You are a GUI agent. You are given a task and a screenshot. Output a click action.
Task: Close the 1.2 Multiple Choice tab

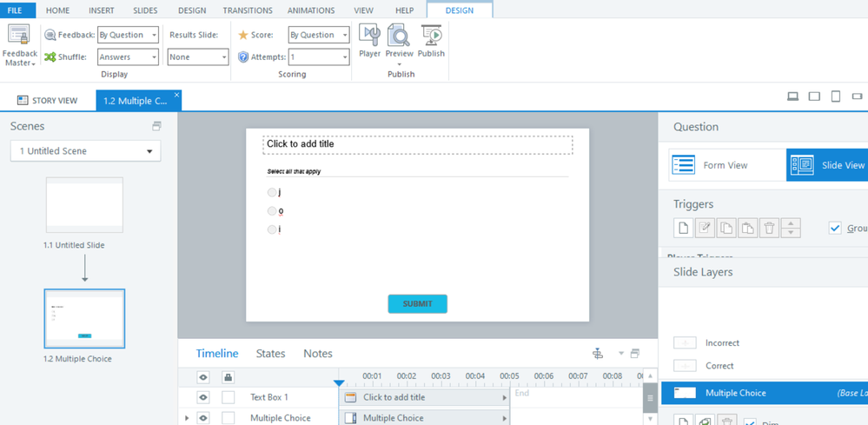coord(176,95)
